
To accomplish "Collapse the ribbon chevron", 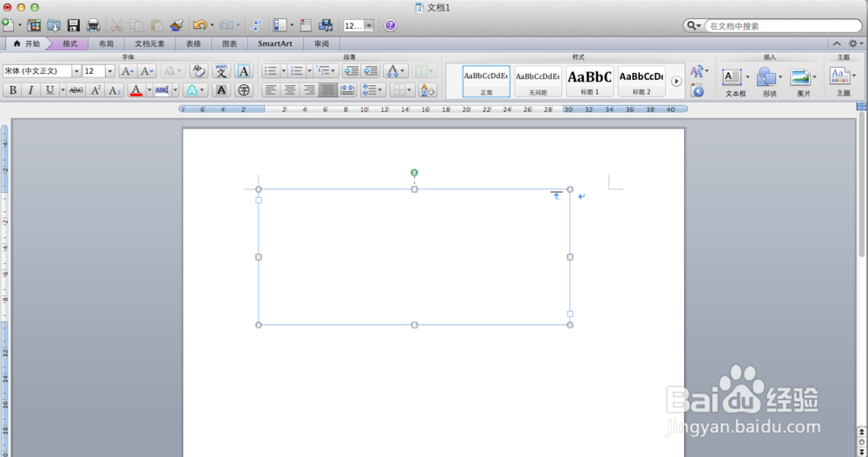I will coord(837,43).
